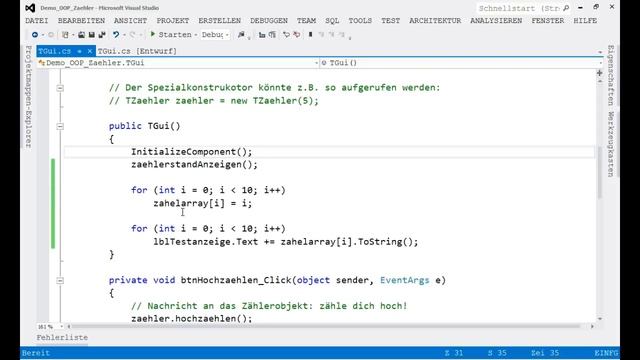Click the Schnellstart search field

coord(519,8)
